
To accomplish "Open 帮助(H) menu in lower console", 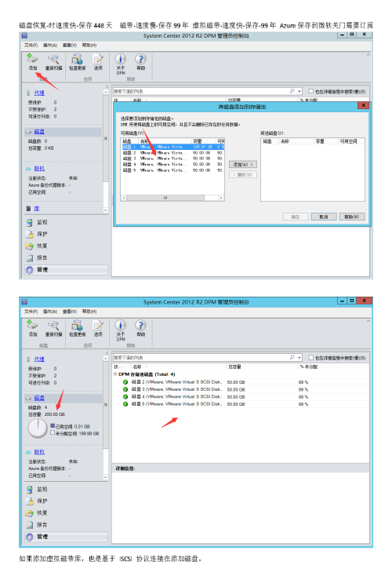I will [89, 312].
